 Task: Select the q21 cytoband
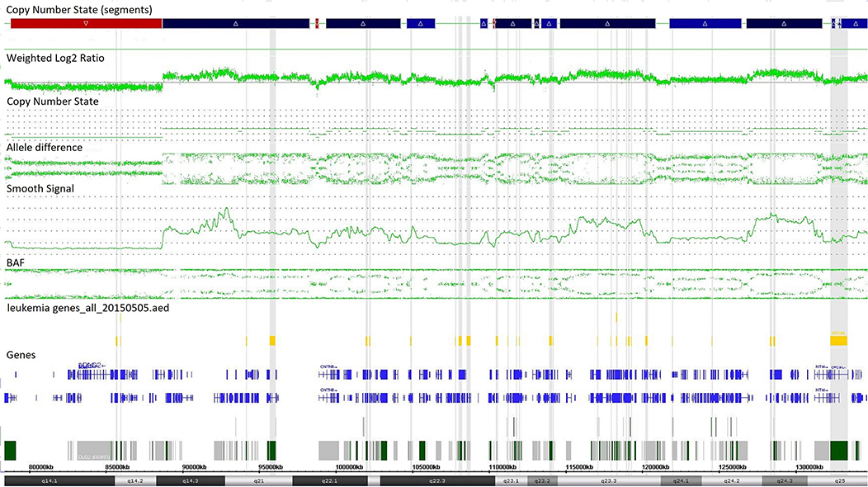[258, 481]
